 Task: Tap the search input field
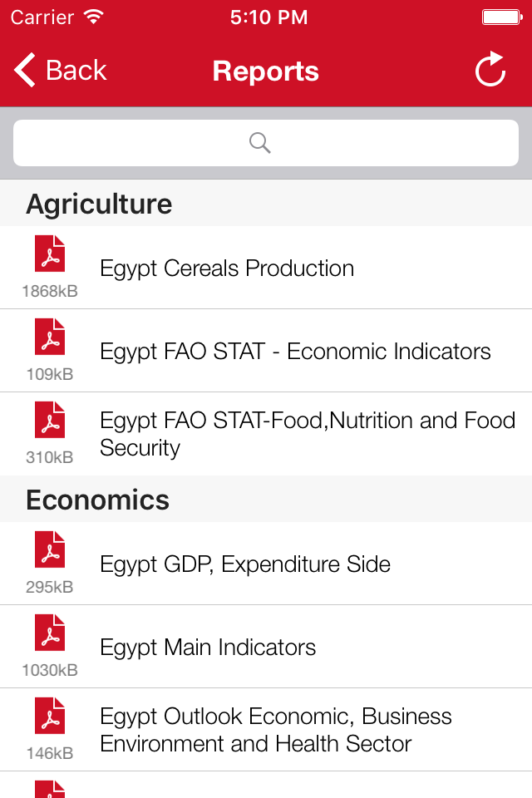pyautogui.click(x=266, y=142)
